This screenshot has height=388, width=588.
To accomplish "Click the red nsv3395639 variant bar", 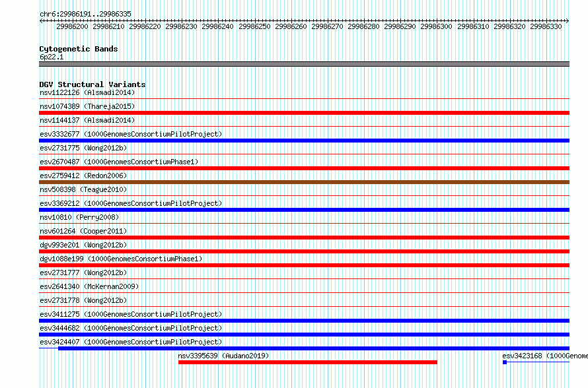I will (308, 362).
